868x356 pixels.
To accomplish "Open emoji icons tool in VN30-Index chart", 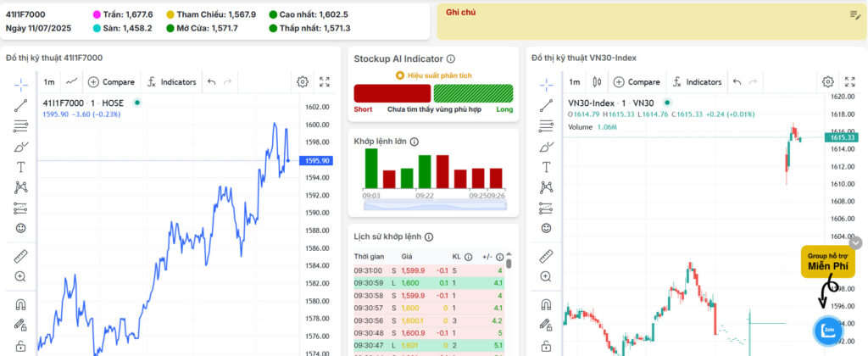I will (547, 228).
